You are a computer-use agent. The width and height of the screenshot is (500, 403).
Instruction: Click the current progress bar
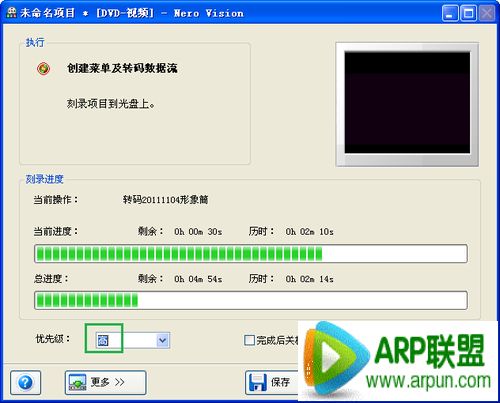(x=251, y=254)
